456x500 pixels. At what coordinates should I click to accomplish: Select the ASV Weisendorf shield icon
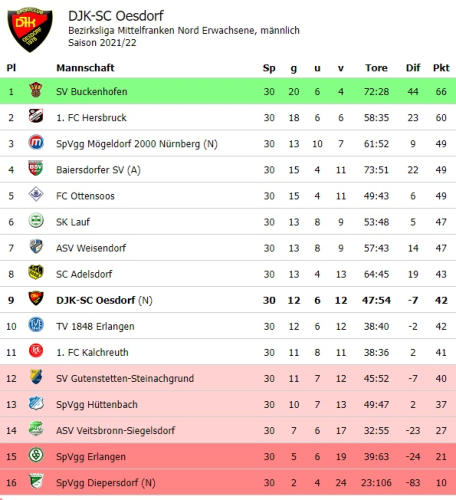pyautogui.click(x=36, y=246)
